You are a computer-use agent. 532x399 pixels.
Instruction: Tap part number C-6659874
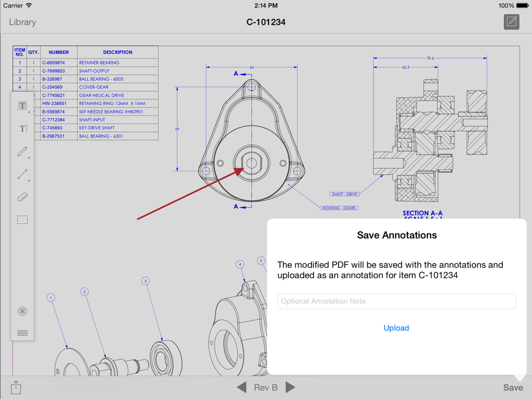[54, 63]
